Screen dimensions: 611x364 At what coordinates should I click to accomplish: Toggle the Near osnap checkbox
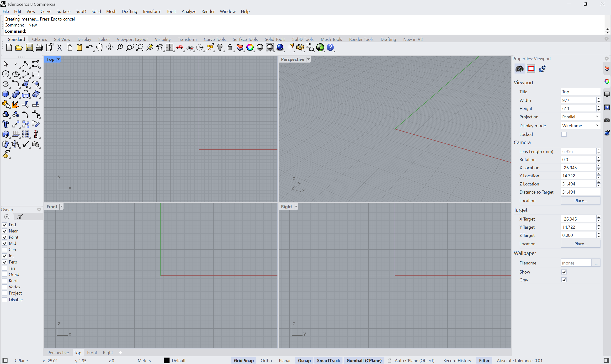tap(5, 231)
